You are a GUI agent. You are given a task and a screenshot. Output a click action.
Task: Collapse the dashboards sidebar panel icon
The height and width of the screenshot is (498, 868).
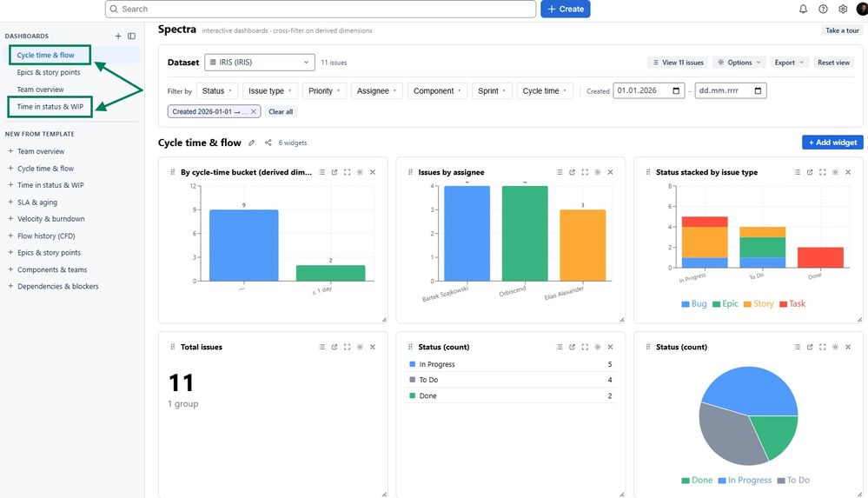[x=132, y=36]
